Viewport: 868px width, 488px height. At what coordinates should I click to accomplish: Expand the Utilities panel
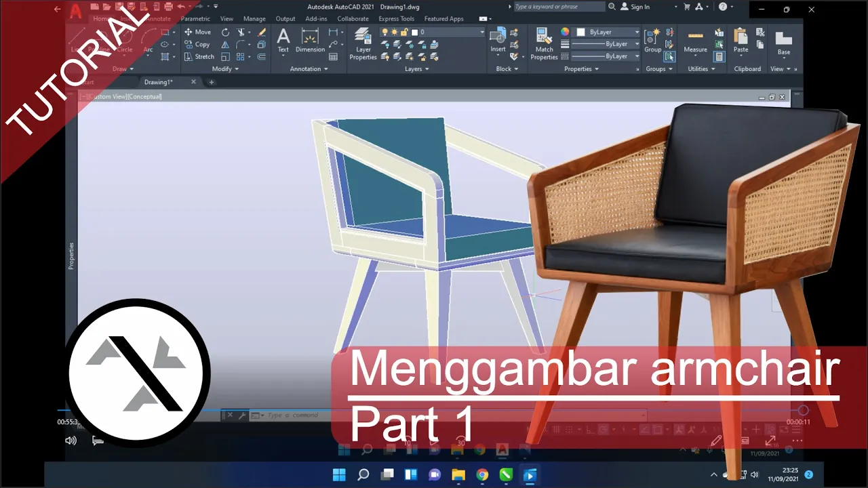[x=701, y=68]
